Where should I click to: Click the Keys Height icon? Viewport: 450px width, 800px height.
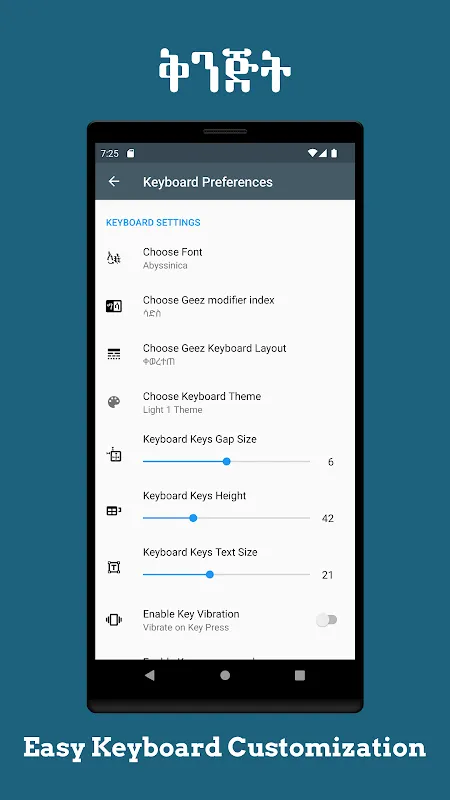[114, 510]
